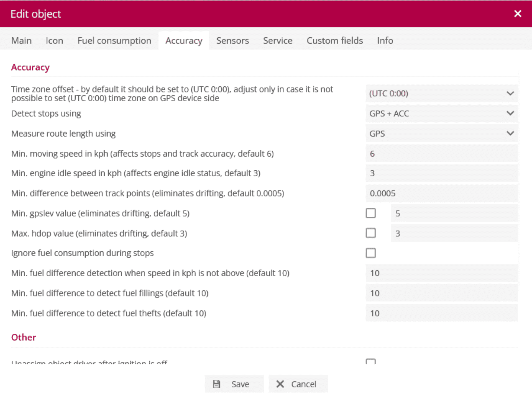Viewport: 532px width, 402px height.
Task: Click the X icon beside Cancel
Action: tap(280, 384)
